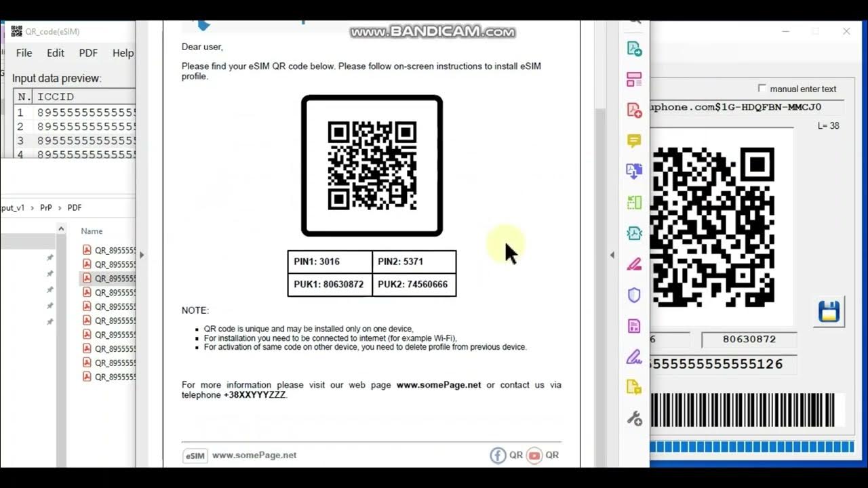868x488 pixels.
Task: Click www.somePage.net link in the paragraph
Action: tap(439, 385)
